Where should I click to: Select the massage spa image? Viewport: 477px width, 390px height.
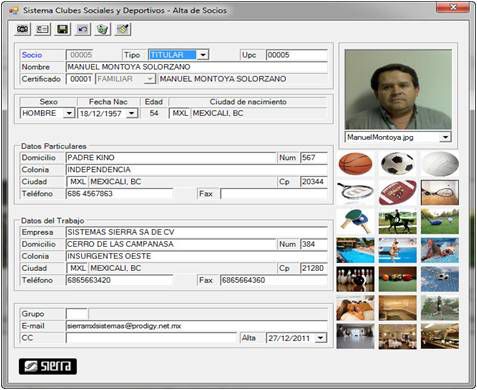(355, 308)
